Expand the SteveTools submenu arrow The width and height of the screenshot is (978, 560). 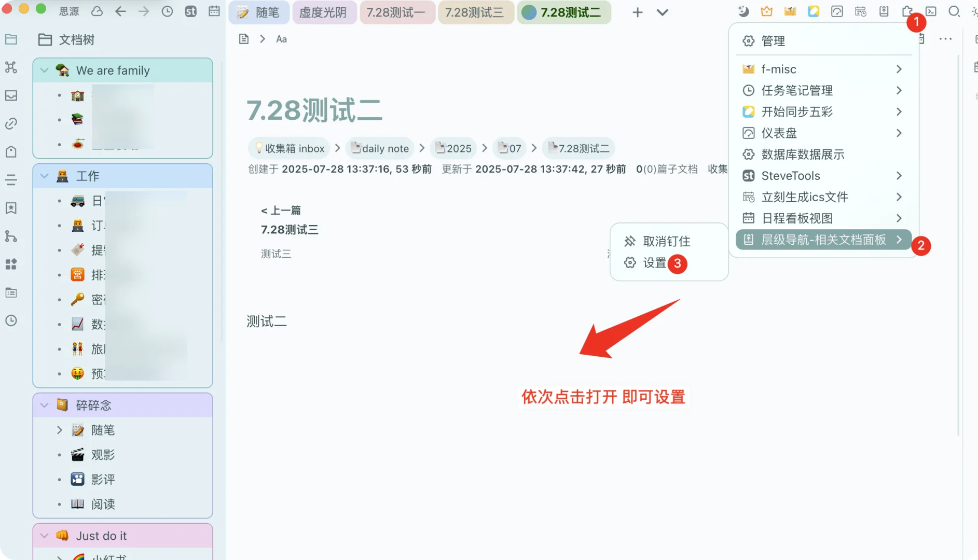pyautogui.click(x=899, y=176)
